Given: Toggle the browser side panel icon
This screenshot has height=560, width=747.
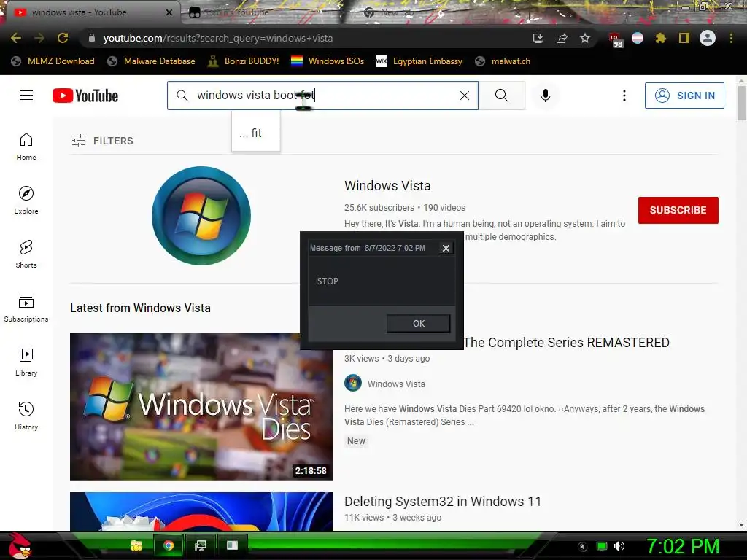Looking at the screenshot, I should [x=684, y=38].
